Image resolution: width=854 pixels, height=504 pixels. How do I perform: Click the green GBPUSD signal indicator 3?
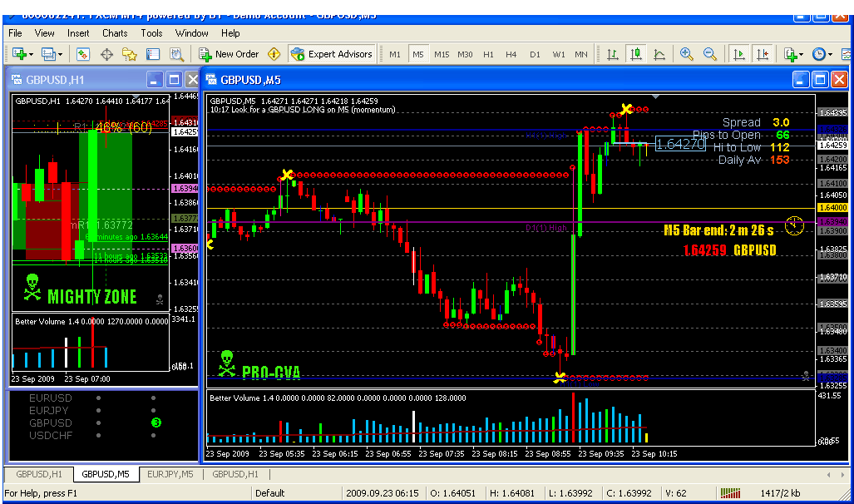coord(155,422)
